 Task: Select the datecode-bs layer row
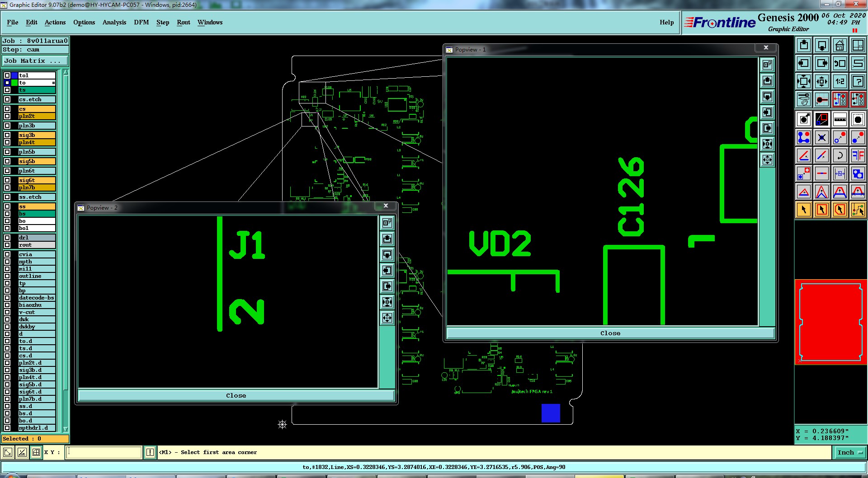pos(37,298)
